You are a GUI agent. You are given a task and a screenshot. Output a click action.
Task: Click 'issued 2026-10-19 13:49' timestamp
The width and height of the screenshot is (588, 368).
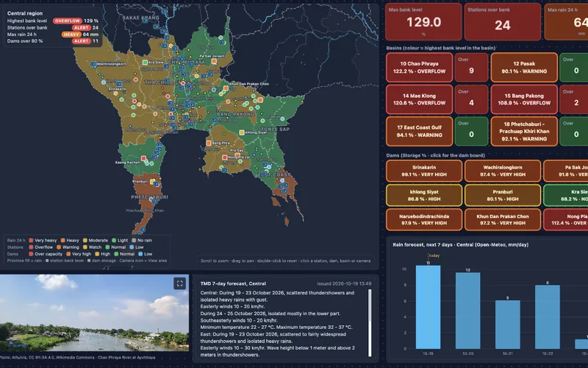point(344,284)
